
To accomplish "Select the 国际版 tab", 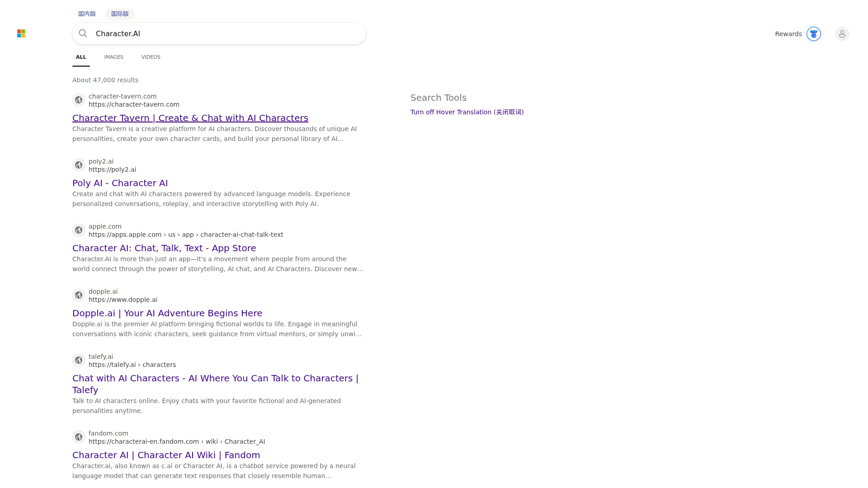I will point(120,14).
